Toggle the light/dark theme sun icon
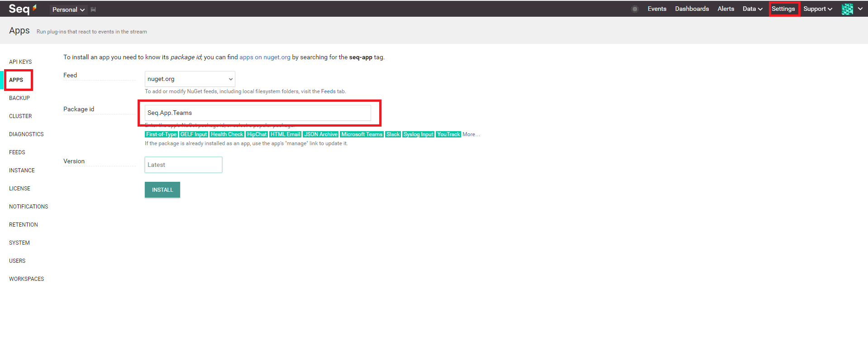This screenshot has width=868, height=355. [634, 9]
